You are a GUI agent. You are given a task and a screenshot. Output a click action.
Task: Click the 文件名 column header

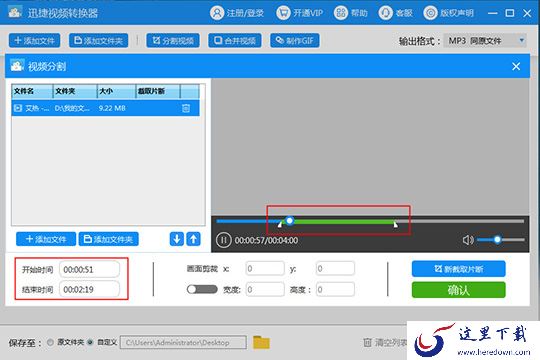point(32,91)
